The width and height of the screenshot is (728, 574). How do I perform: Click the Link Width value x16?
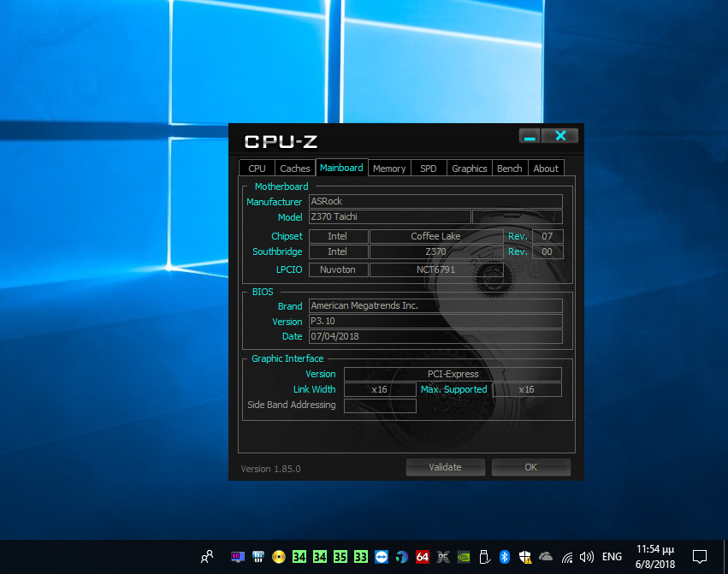click(x=380, y=389)
